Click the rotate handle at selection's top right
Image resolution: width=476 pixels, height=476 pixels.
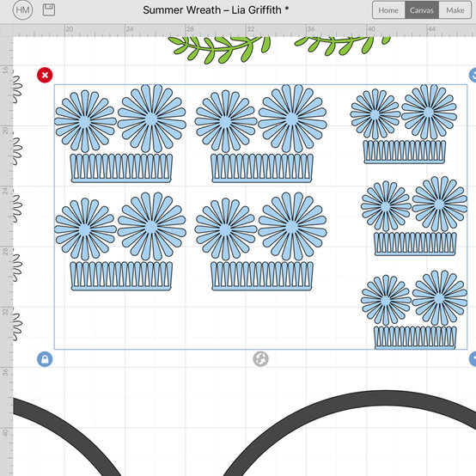(x=473, y=75)
